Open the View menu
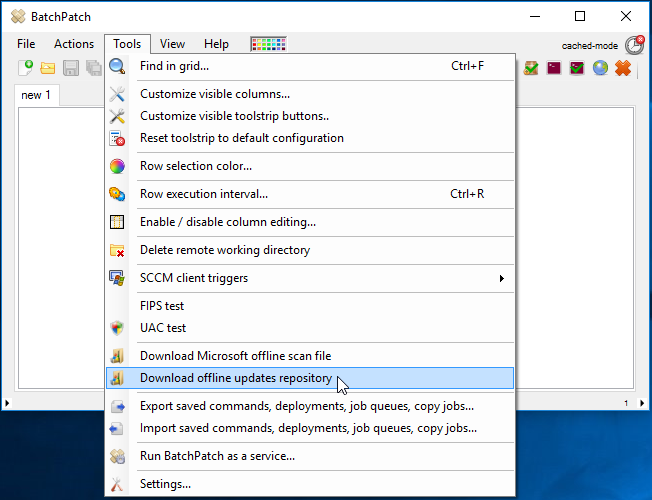The image size is (652, 500). click(x=173, y=44)
